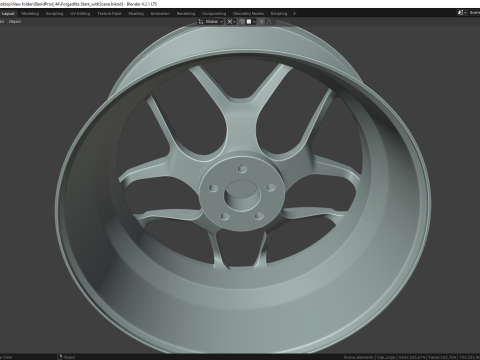Open the Geometry Nodes workspace tab
480x360 pixels.
[248, 14]
